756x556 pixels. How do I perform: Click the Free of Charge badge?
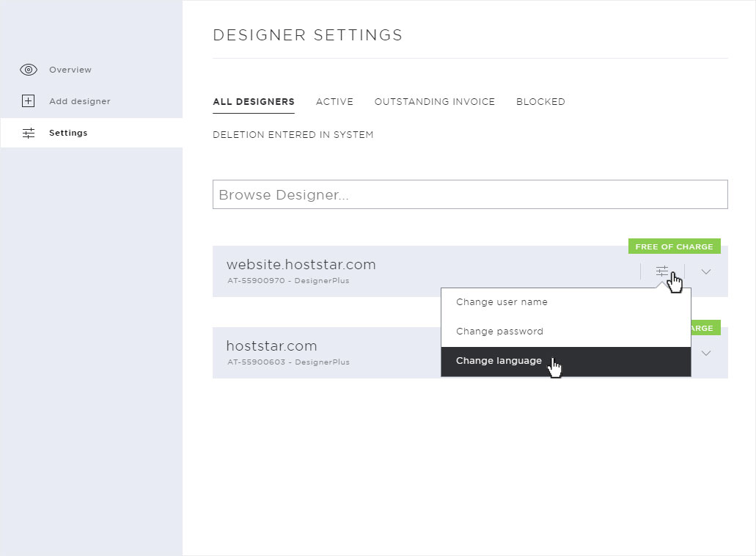click(674, 246)
